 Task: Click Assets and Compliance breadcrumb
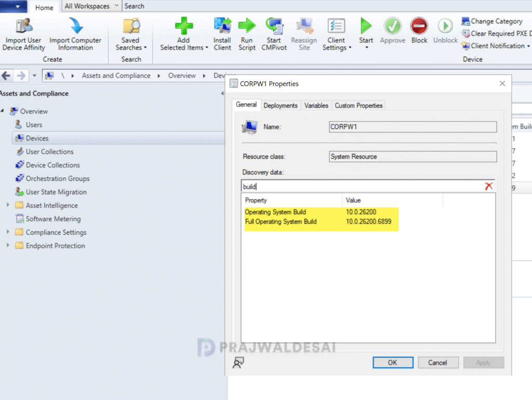pyautogui.click(x=116, y=75)
